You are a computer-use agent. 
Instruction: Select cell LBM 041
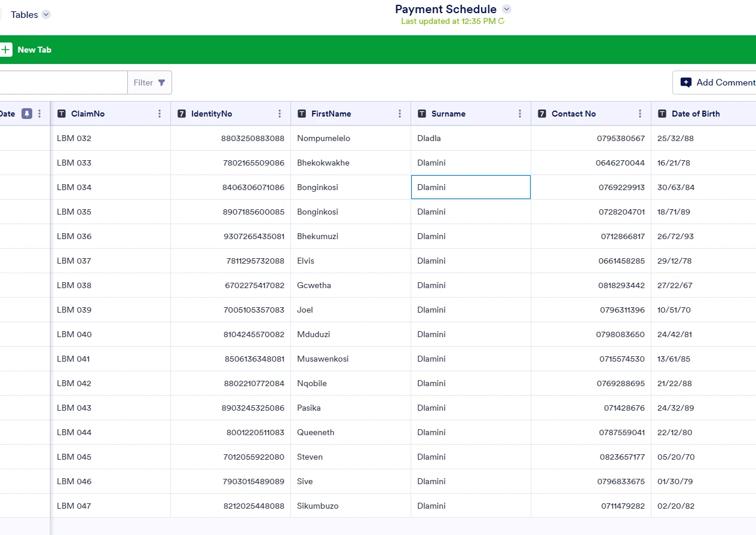[x=111, y=359]
